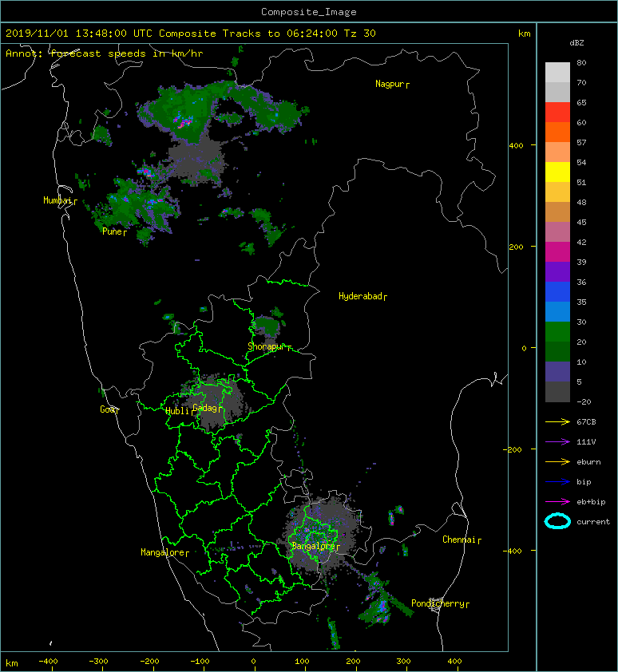Click the -20 value on the dBZ scale
The height and width of the screenshot is (672, 618).
click(584, 402)
